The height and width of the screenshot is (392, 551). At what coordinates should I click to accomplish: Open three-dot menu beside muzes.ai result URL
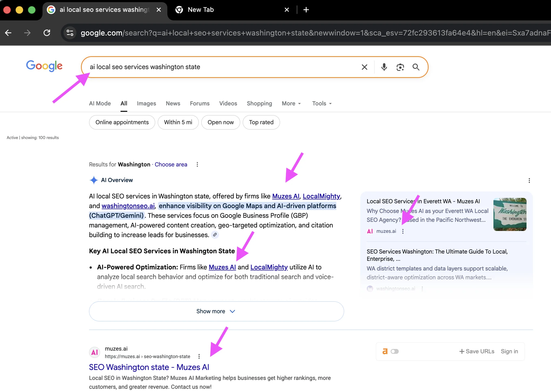pyautogui.click(x=199, y=356)
